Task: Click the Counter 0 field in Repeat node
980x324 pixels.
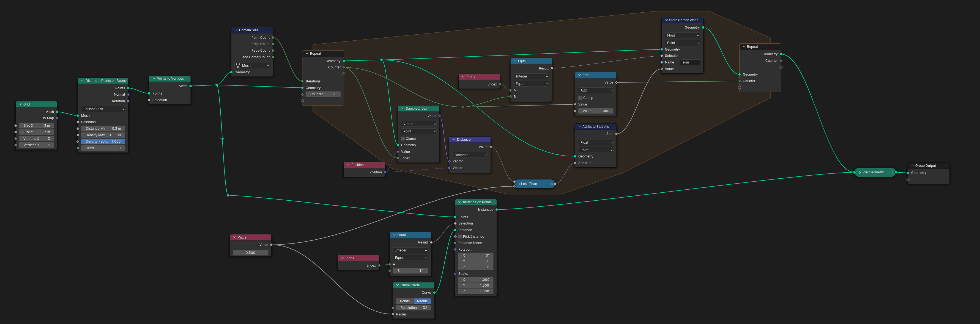Action: point(323,94)
